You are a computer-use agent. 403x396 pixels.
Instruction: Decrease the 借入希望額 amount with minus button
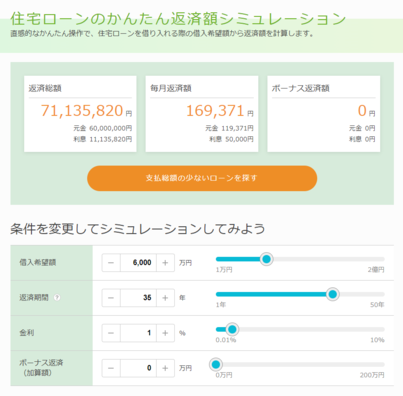tap(111, 263)
